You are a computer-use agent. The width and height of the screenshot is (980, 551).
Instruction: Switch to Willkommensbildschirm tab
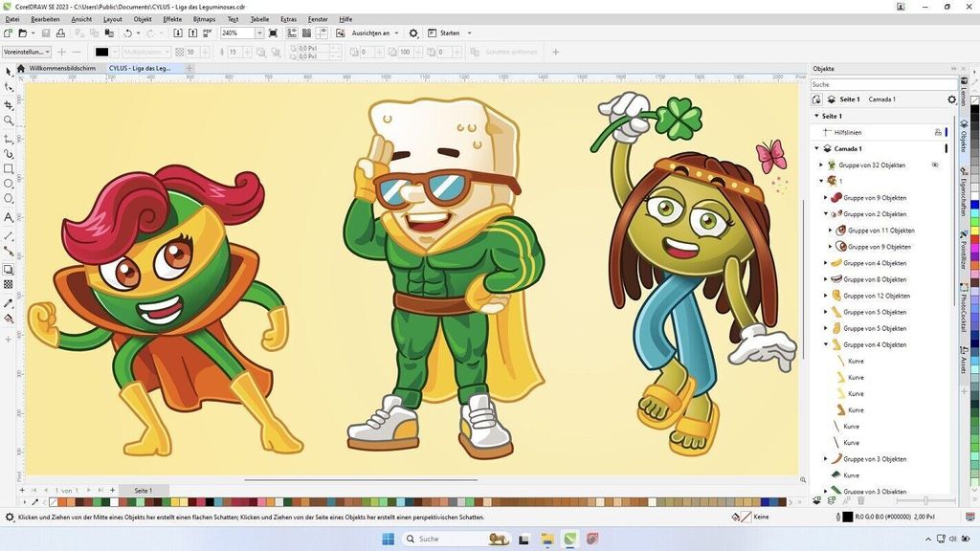[63, 69]
